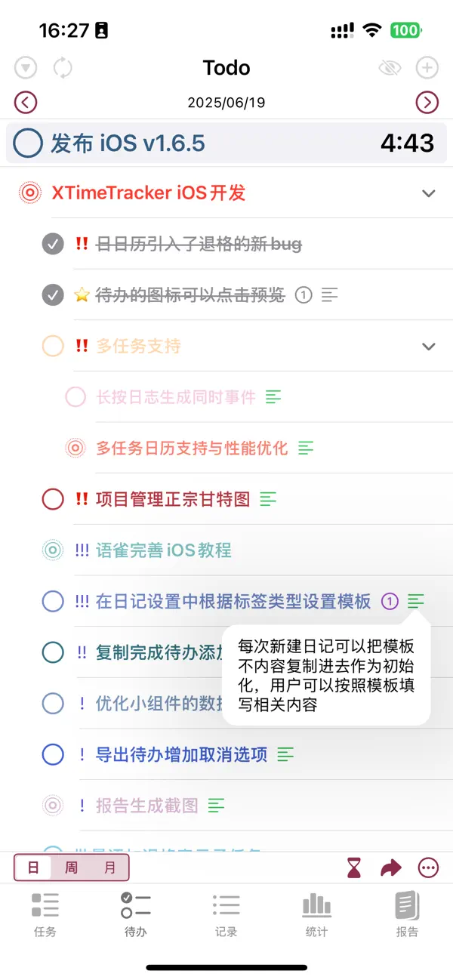Switch to the 记录 tab

tap(226, 914)
